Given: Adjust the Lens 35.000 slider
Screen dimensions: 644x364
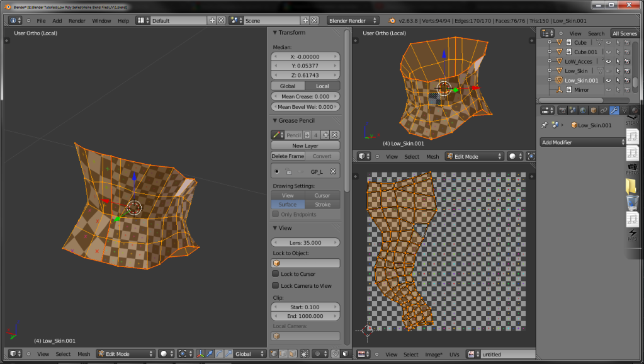Looking at the screenshot, I should coord(305,242).
